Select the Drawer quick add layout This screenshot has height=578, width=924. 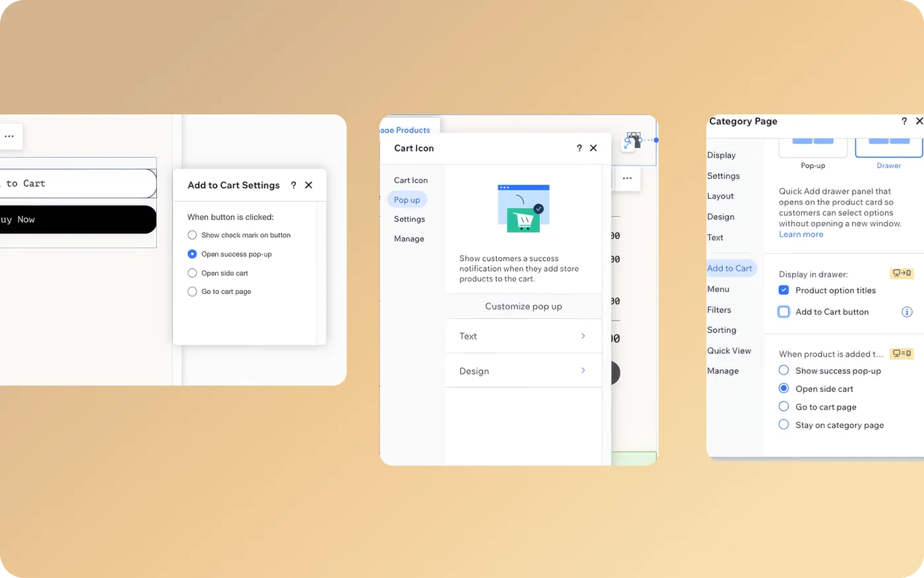click(x=889, y=153)
